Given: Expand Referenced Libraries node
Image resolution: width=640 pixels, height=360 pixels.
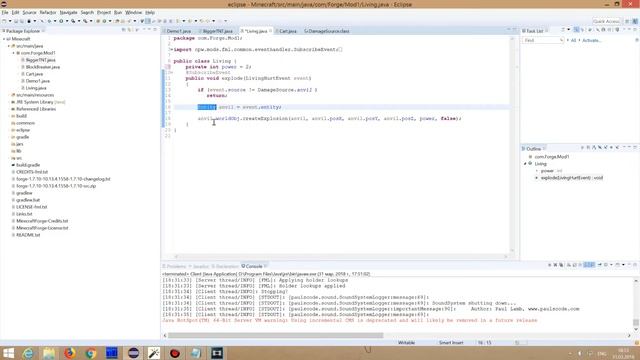Looking at the screenshot, I should click(x=9, y=109).
